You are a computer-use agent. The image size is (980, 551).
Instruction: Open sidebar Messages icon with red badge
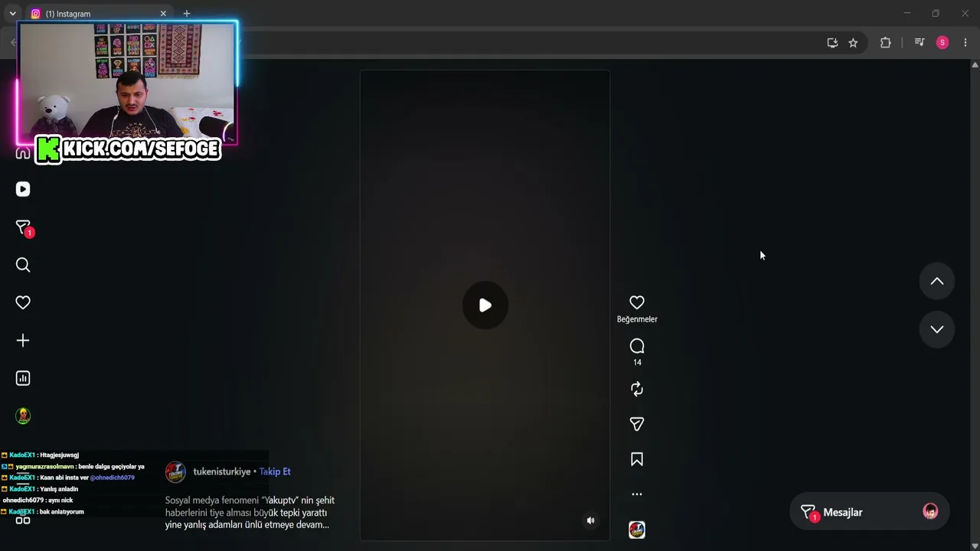coord(24,227)
